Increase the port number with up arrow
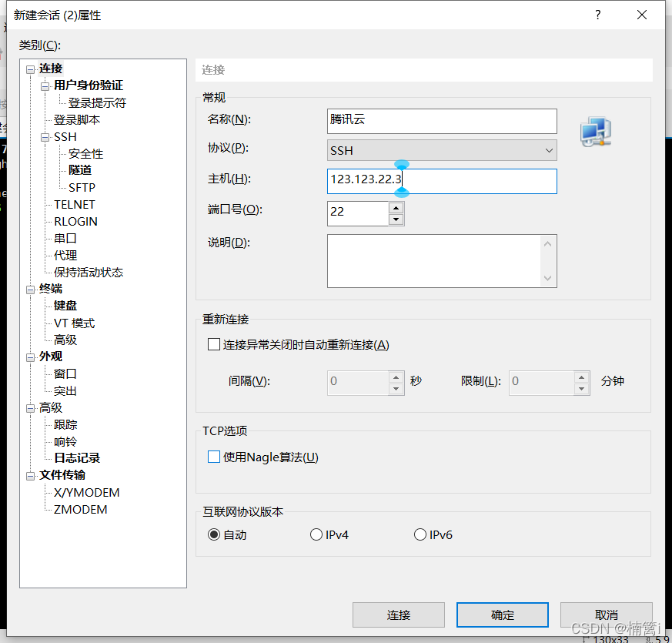Image resolution: width=672 pixels, height=643 pixels. 396,208
